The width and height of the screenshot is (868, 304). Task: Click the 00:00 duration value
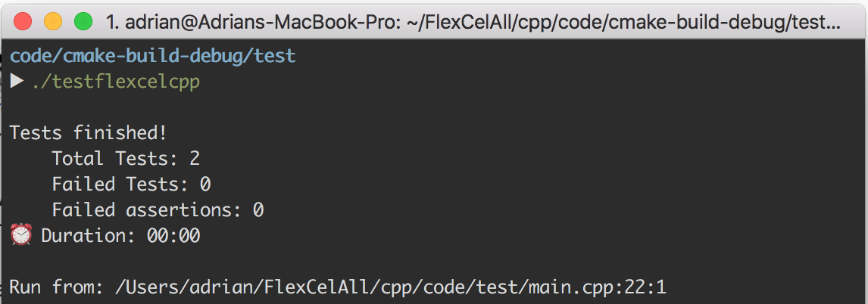[x=173, y=236]
